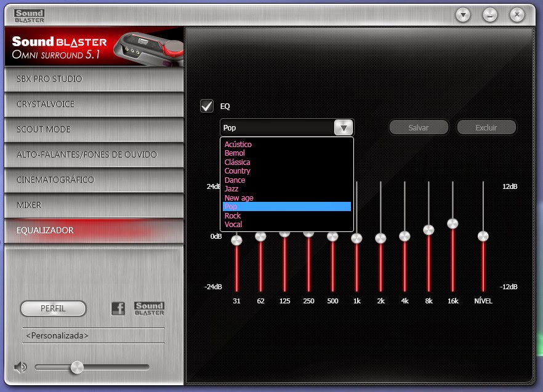Switch to the MIXER section
The width and height of the screenshot is (543, 392).
(x=92, y=204)
